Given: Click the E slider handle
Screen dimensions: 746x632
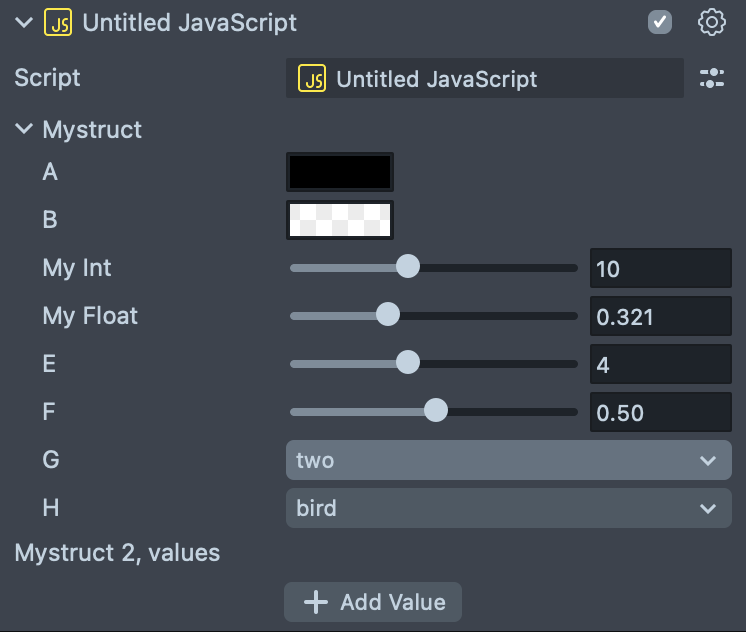Looking at the screenshot, I should 407,363.
